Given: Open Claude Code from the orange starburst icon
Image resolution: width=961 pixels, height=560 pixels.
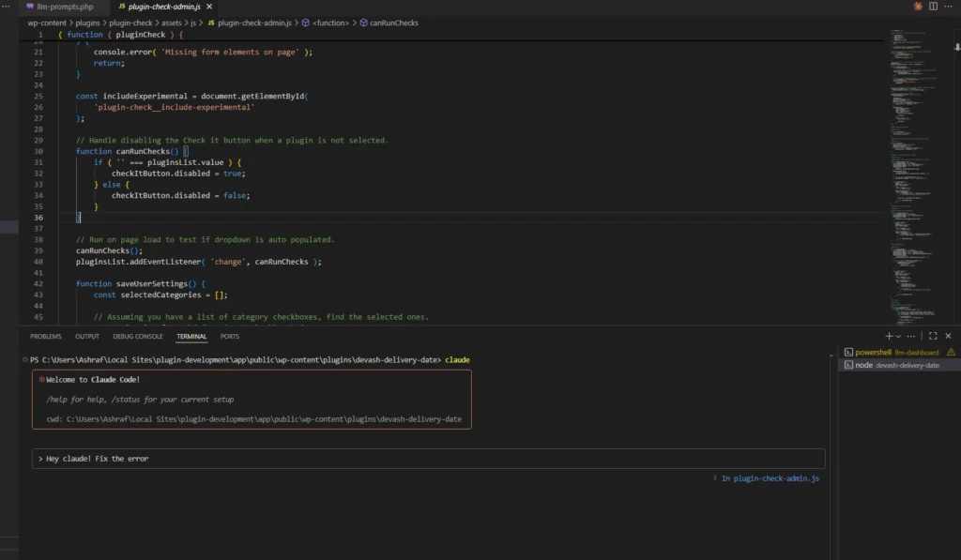Looking at the screenshot, I should click(917, 7).
